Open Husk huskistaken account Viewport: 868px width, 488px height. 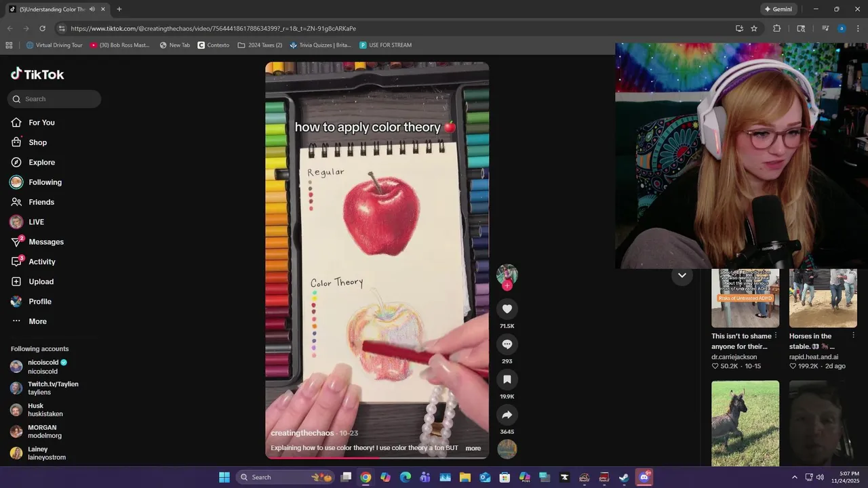tap(44, 410)
